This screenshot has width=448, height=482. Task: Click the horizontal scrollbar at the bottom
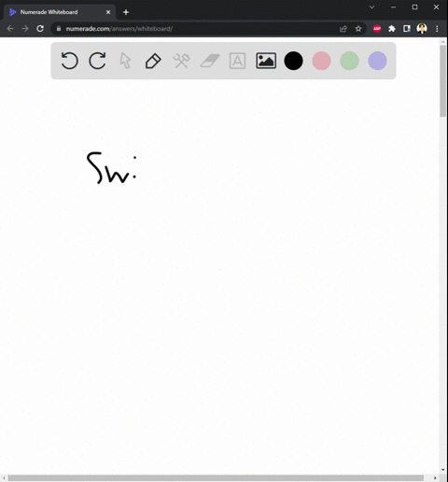(x=216, y=478)
